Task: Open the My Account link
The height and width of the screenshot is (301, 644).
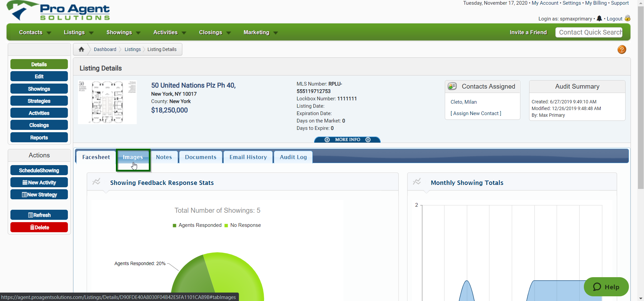Action: point(545,3)
